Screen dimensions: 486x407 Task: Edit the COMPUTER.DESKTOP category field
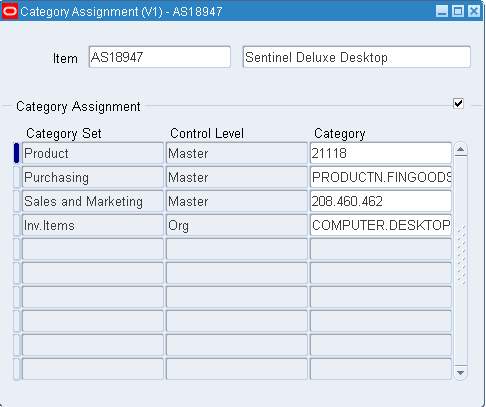(x=381, y=225)
